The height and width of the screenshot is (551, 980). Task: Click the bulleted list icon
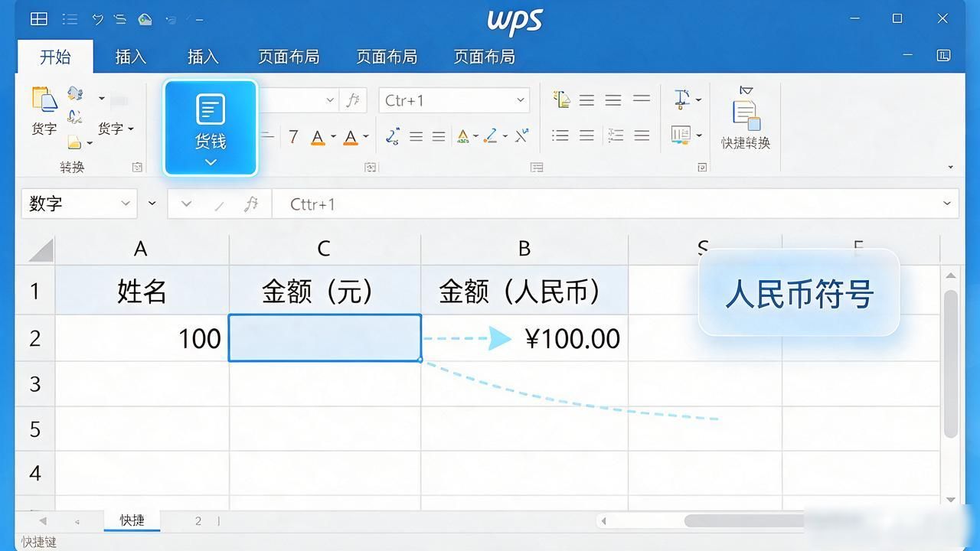560,135
